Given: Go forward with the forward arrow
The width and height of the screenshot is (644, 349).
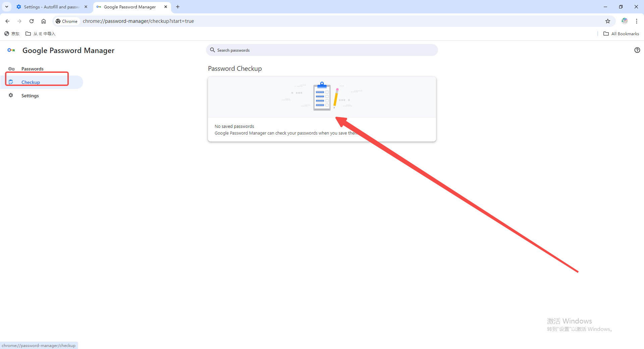Looking at the screenshot, I should click(x=19, y=21).
